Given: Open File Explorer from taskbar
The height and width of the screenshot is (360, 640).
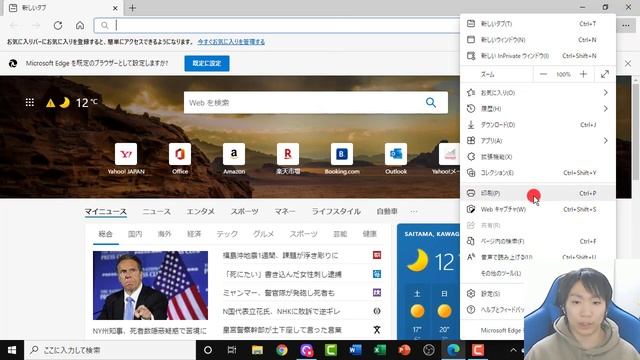Looking at the screenshot, I should coord(257,350).
